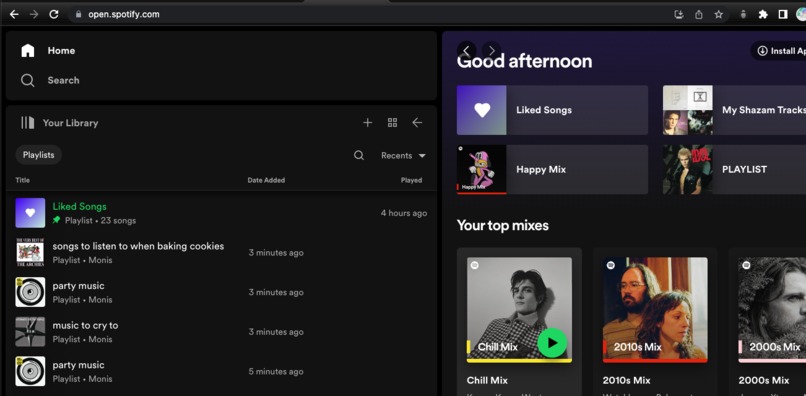Reload the Spotify page
This screenshot has width=806, height=396.
54,14
